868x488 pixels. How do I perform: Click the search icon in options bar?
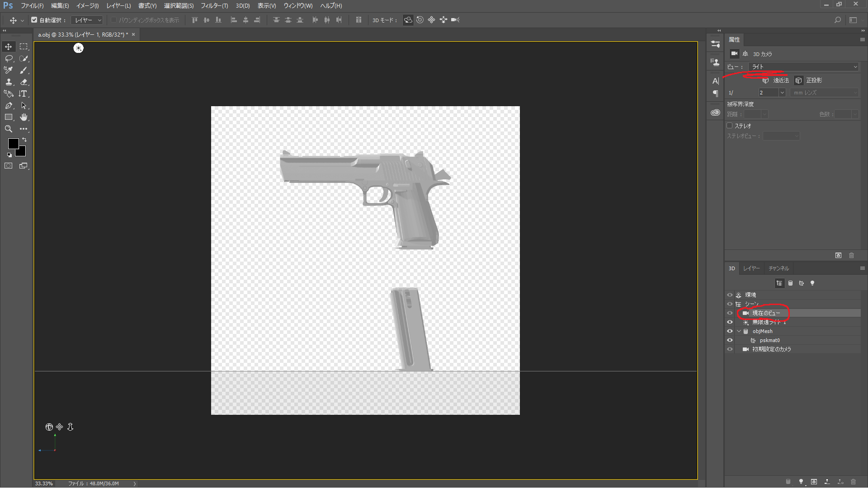point(837,20)
